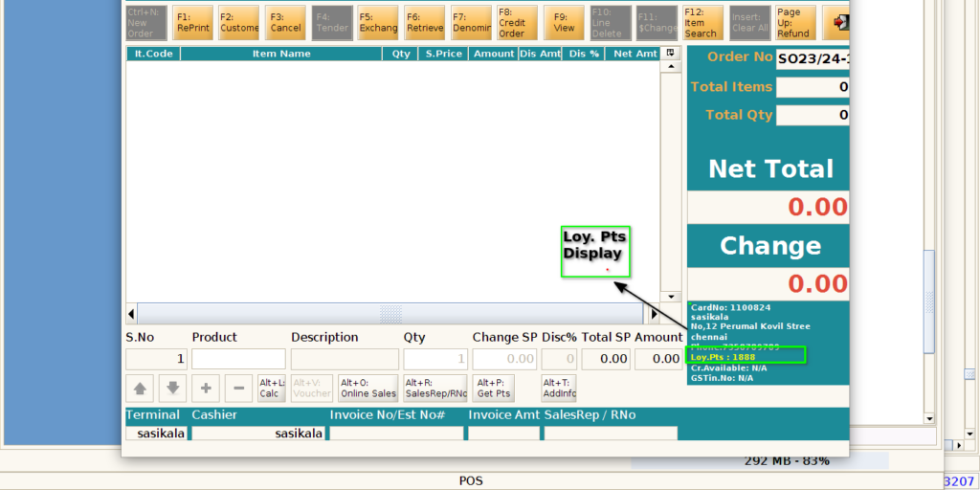
Task: Click item table scroll down arrow
Action: point(671,297)
